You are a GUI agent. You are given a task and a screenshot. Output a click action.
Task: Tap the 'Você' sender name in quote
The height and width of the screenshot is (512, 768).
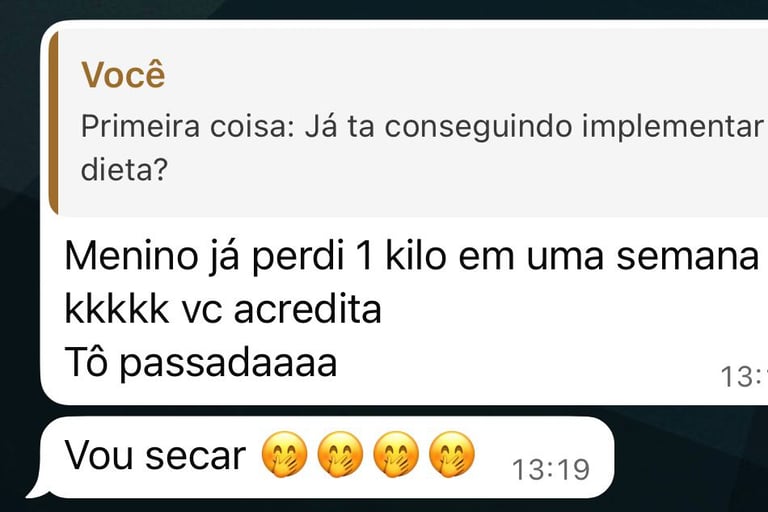click(123, 75)
